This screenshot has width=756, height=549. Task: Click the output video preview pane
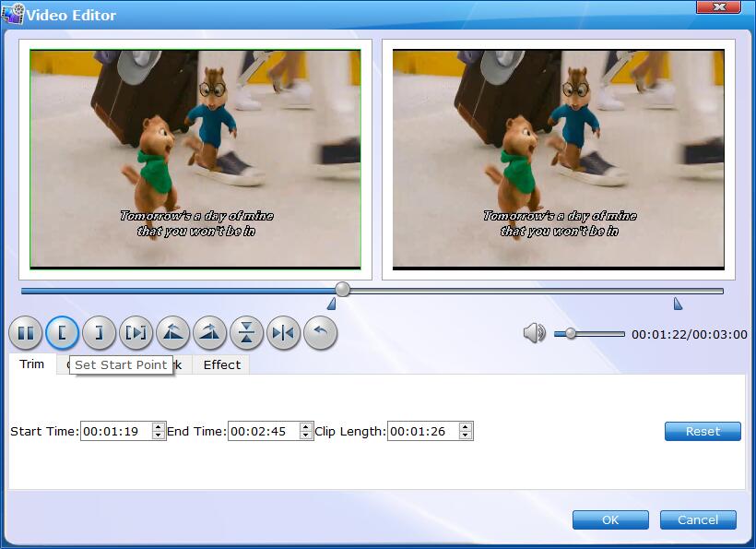(559, 160)
